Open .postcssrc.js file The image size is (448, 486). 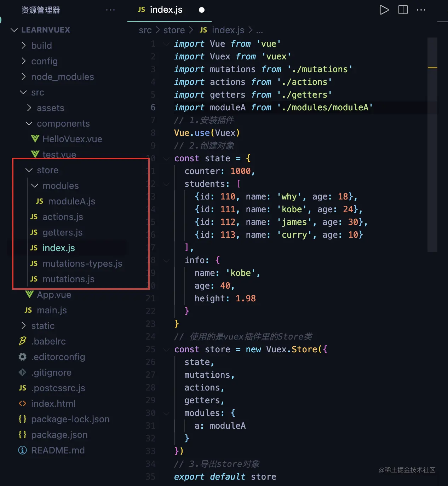[58, 388]
